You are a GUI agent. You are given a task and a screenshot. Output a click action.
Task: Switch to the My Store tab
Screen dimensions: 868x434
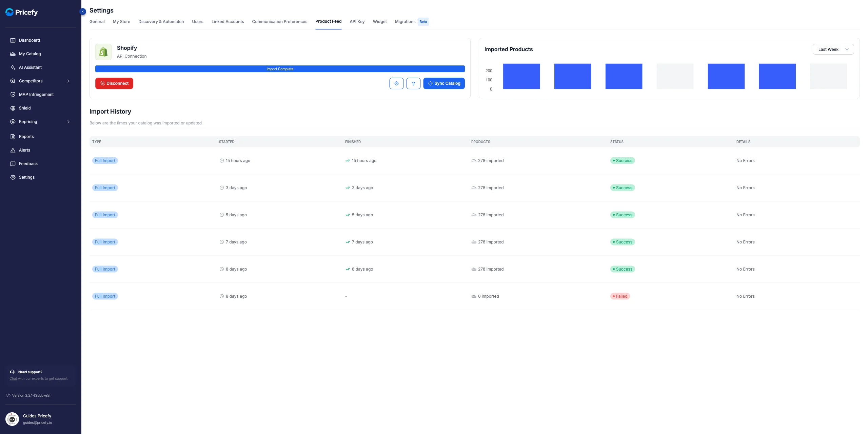[x=121, y=22]
